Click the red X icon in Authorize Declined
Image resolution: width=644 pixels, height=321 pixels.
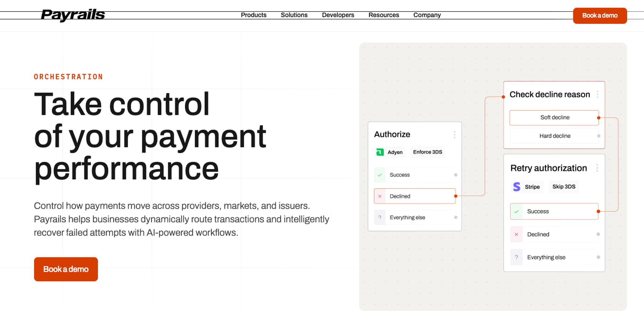point(380,196)
